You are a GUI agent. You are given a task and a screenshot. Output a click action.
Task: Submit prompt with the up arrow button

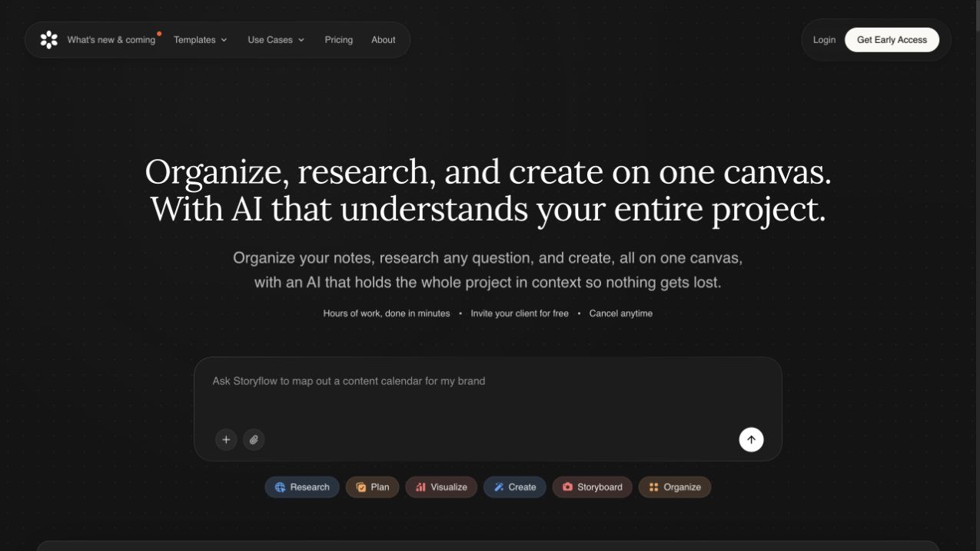click(751, 440)
